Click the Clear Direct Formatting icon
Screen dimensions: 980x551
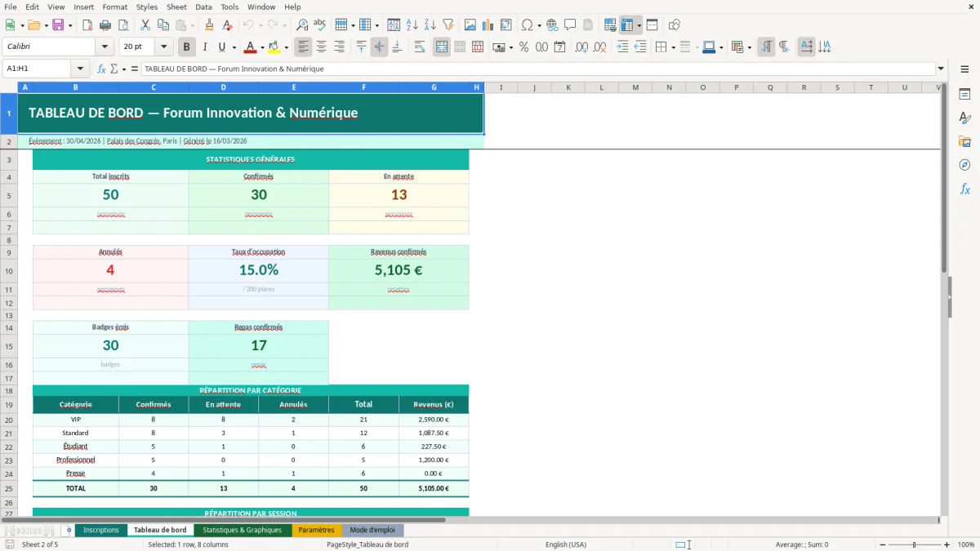pos(228,25)
